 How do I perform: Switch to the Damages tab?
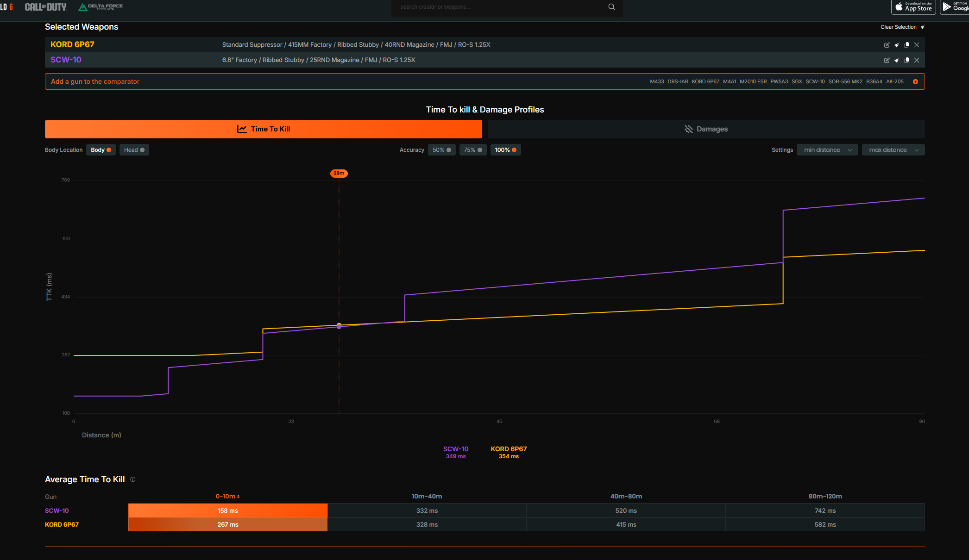click(706, 129)
